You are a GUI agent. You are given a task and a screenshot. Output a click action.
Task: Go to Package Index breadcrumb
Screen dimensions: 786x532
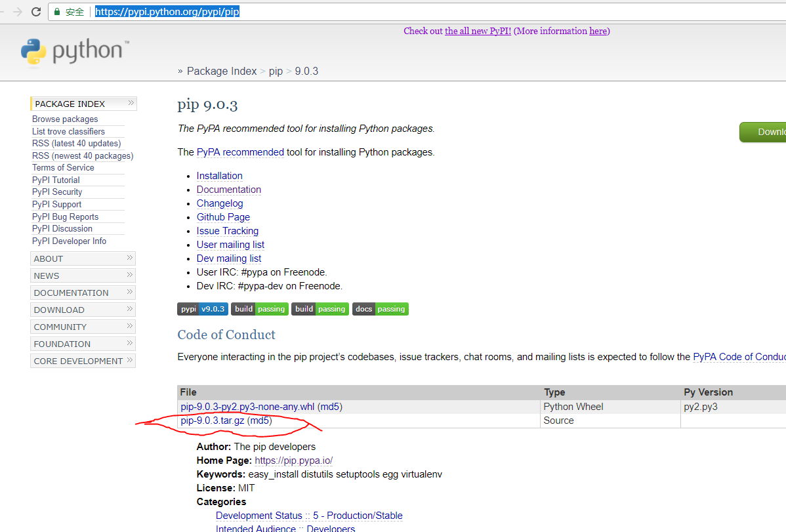click(222, 72)
